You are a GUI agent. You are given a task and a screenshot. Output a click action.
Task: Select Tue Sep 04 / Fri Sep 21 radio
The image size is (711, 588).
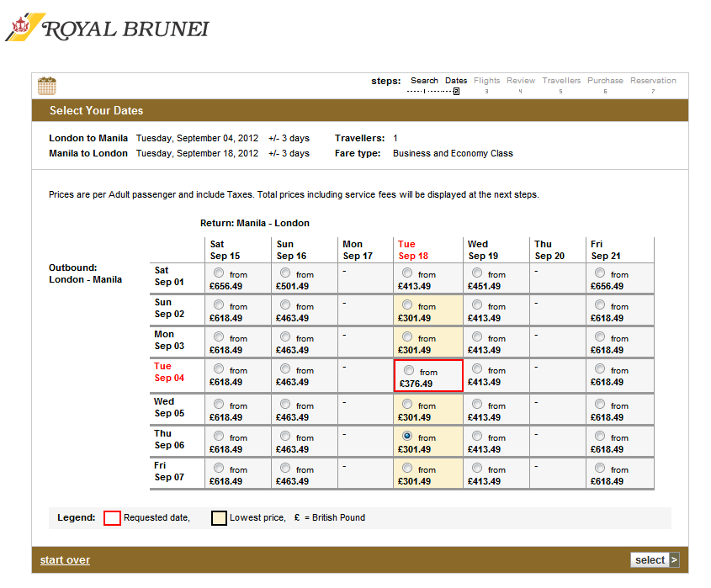point(600,368)
